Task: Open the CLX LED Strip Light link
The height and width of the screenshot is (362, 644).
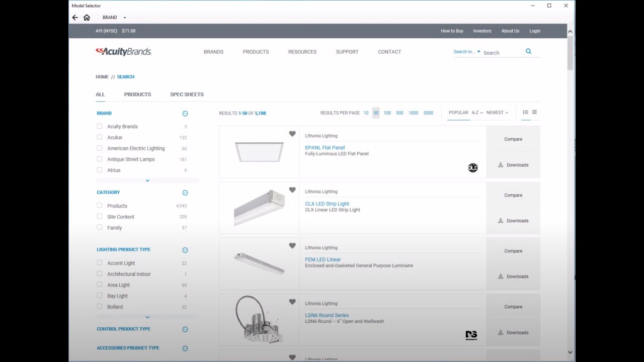Action: [327, 204]
